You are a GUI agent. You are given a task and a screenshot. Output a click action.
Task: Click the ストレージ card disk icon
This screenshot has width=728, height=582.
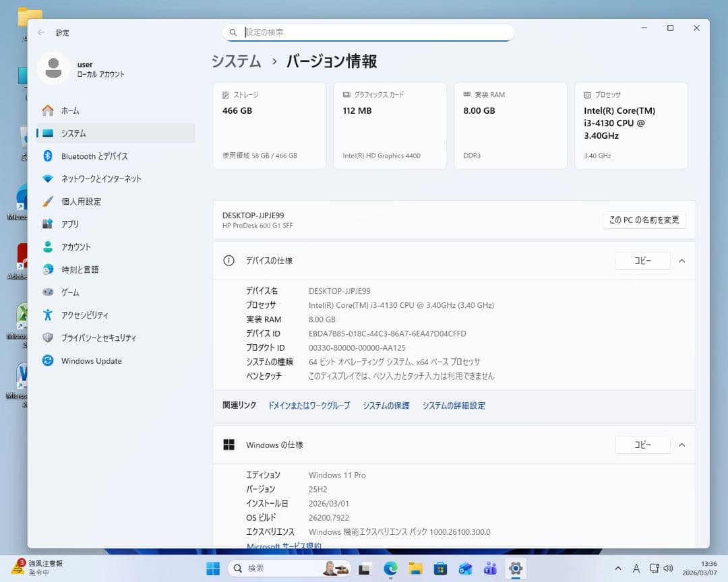point(226,95)
